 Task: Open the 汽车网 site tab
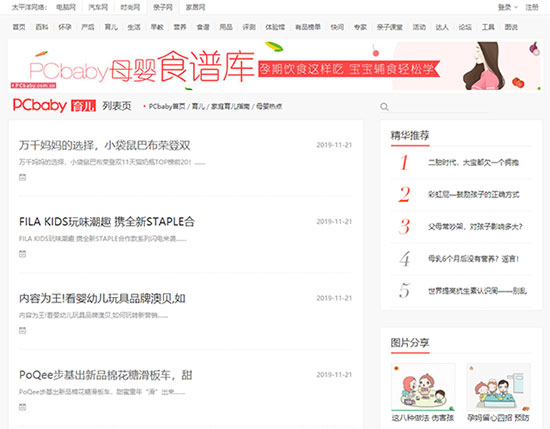(98, 7)
